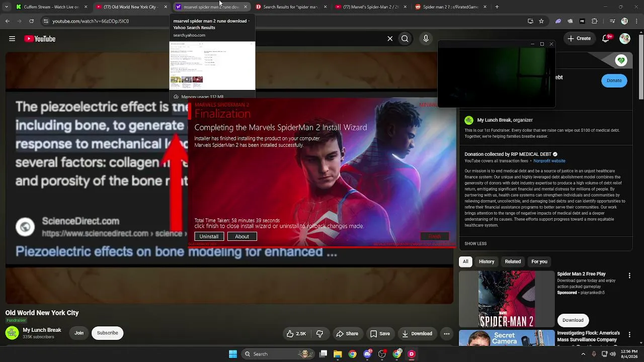Share the video
This screenshot has width=644, height=362.
[x=347, y=333]
